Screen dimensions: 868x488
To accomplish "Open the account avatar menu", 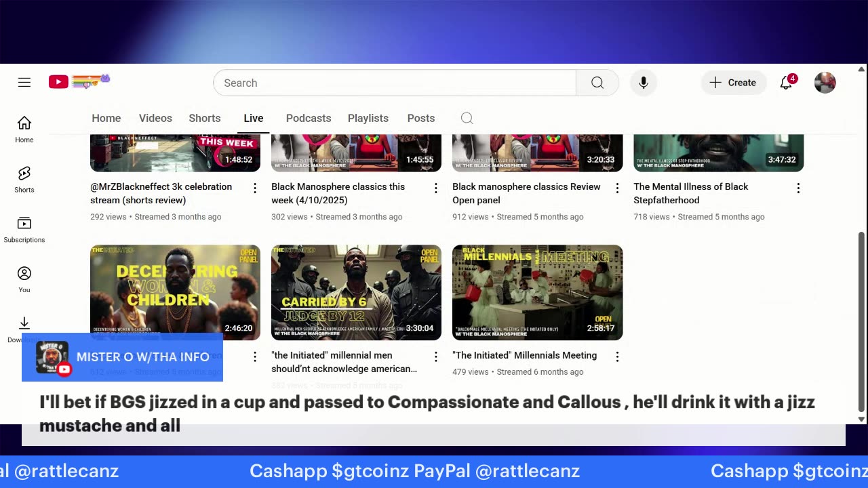I will point(825,83).
